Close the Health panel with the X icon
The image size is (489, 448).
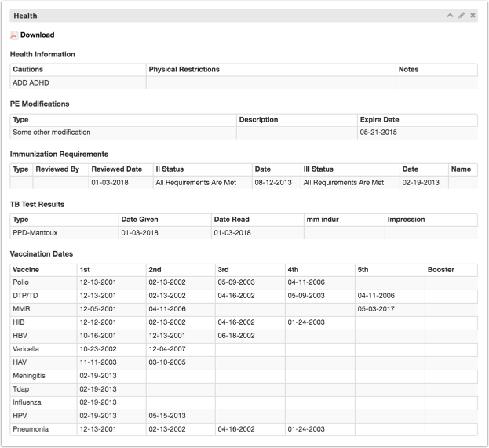click(473, 15)
